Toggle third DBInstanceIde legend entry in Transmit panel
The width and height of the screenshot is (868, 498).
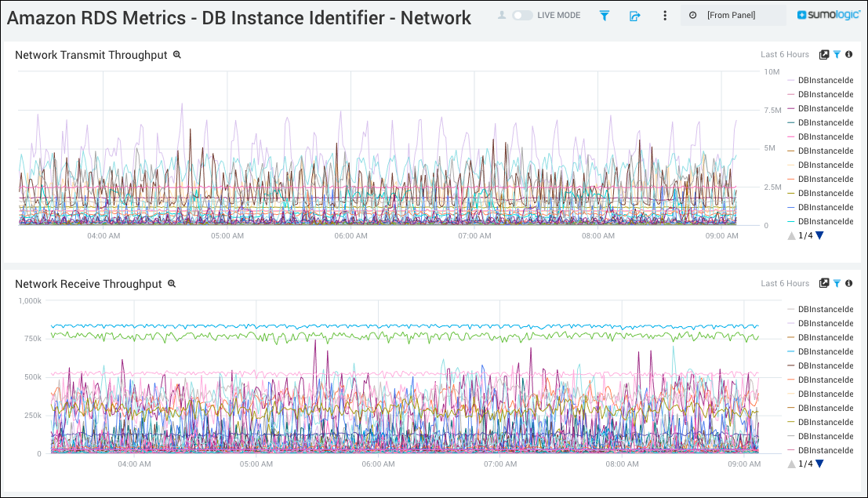820,108
